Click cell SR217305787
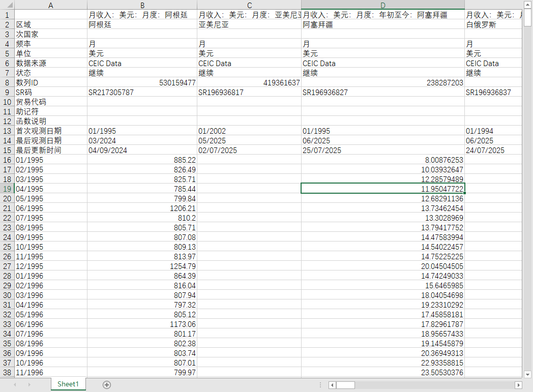Viewport: 533px width, 392px height. tap(142, 92)
